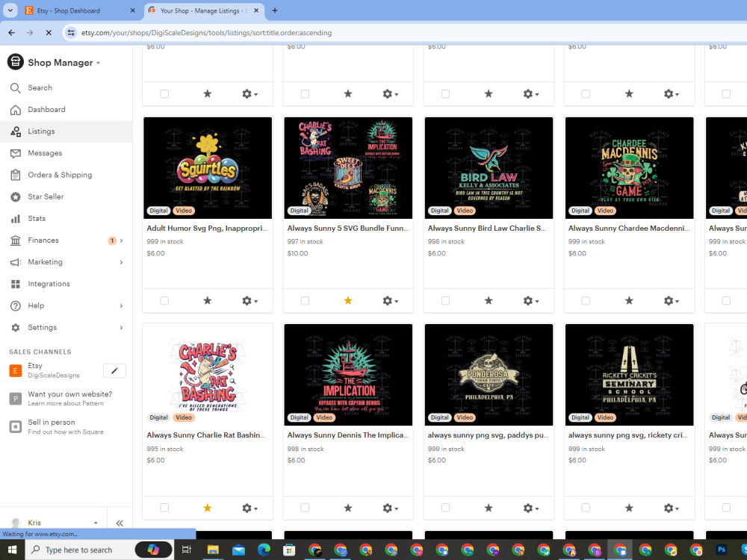Expand Marketing submenu chevron
Image resolution: width=747 pixels, height=560 pixels.
click(x=122, y=262)
